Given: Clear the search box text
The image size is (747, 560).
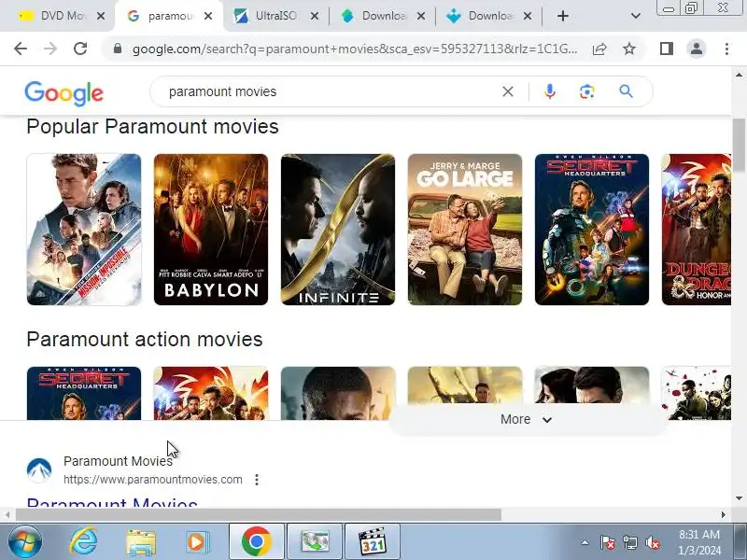Looking at the screenshot, I should tap(508, 91).
